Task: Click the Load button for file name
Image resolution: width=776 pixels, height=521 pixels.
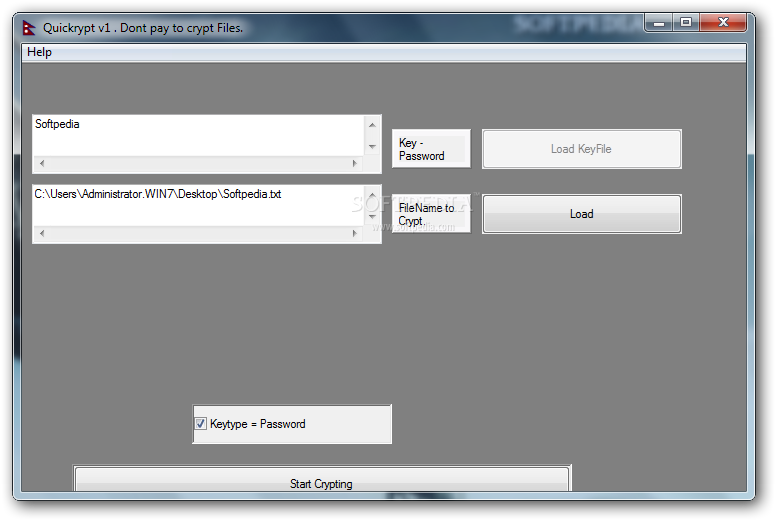Action: tap(582, 214)
